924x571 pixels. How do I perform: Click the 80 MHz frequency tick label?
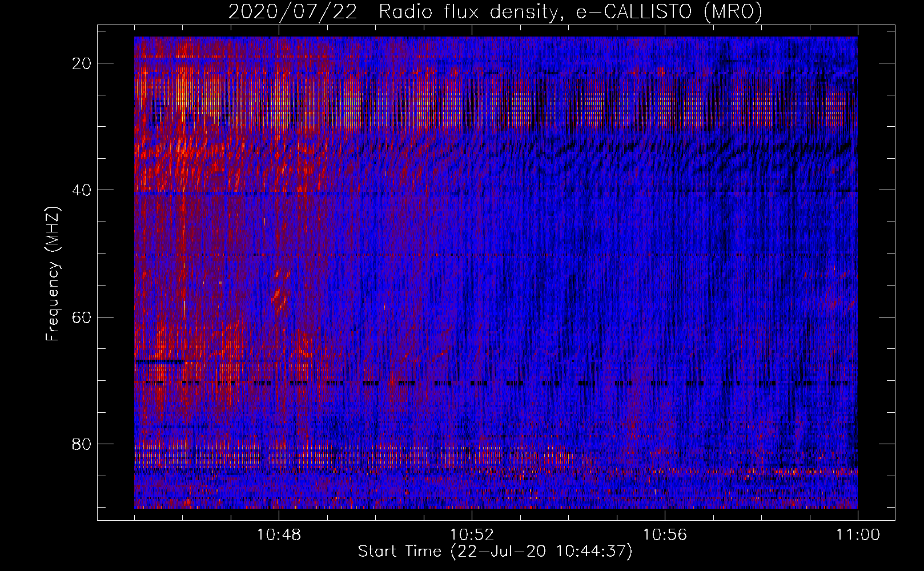(x=82, y=444)
